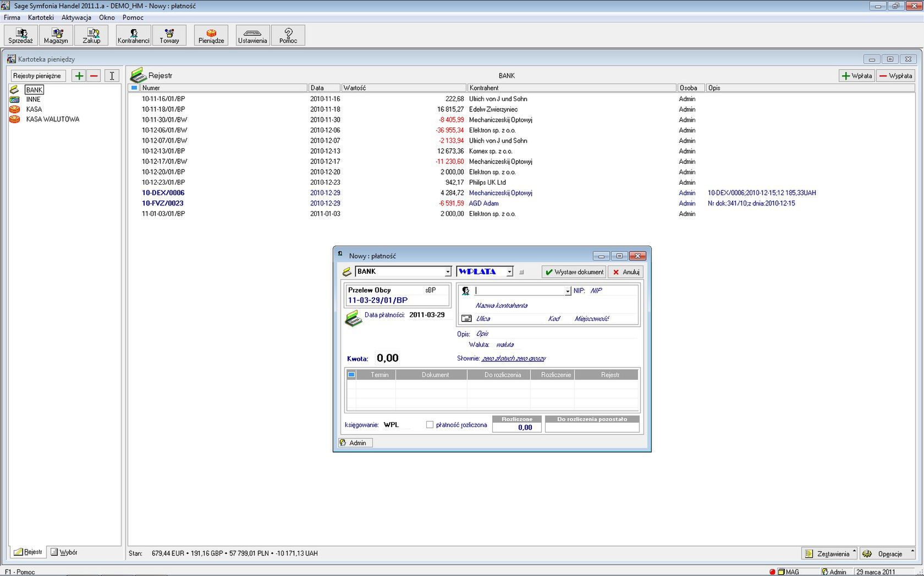Click the register icon left of the BANK dropdown

pos(347,272)
